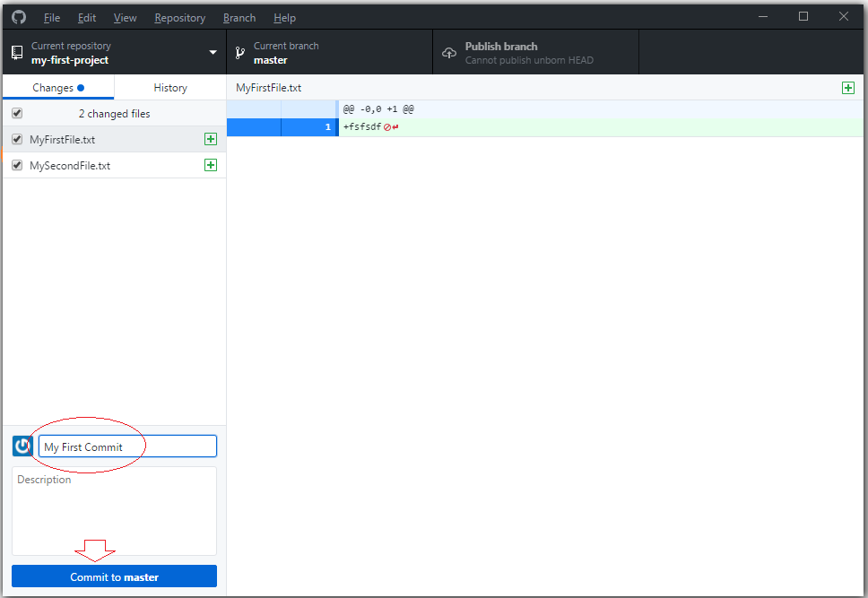Click the green added-status icon for MyFirstFile.txt row
Image resolution: width=868 pixels, height=598 pixels.
(211, 139)
